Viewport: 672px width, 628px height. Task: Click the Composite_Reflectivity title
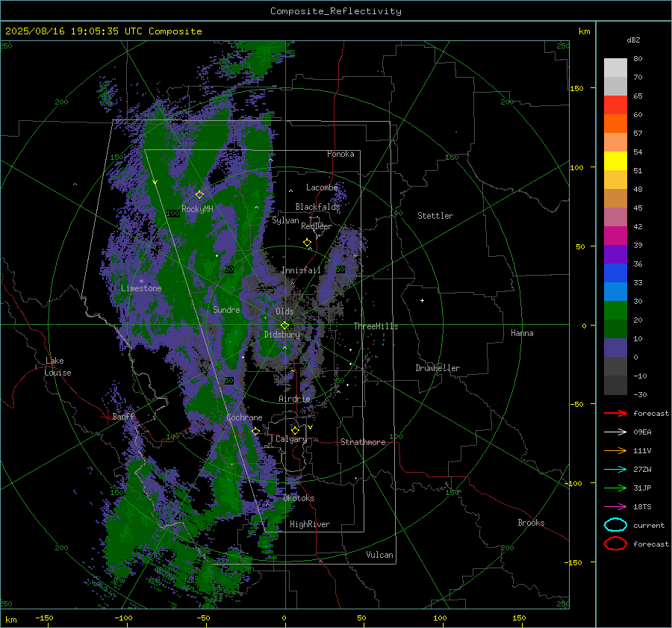coord(336,11)
